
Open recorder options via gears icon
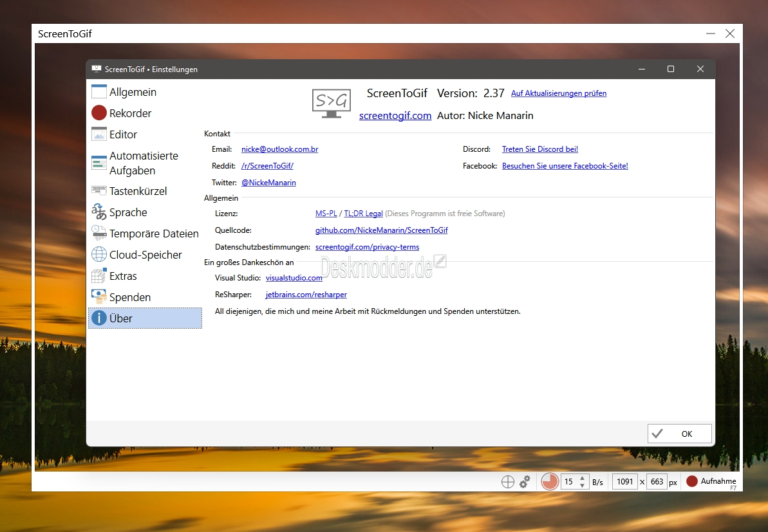525,482
